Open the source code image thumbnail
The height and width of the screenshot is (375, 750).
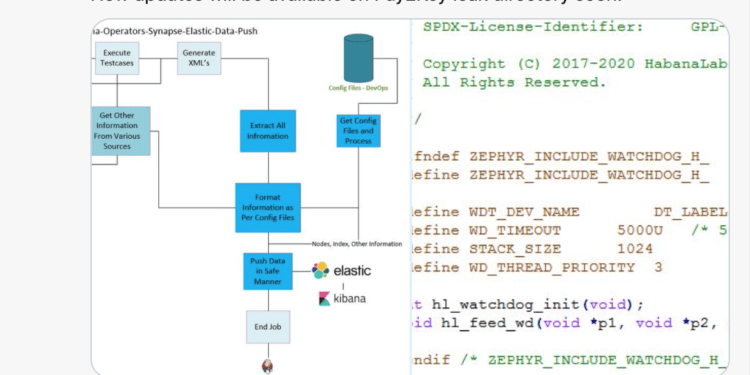[x=570, y=197]
